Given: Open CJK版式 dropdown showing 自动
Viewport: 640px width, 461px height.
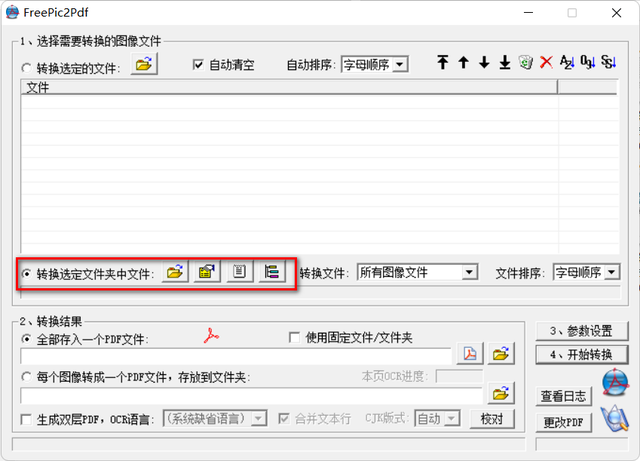Looking at the screenshot, I should (438, 419).
